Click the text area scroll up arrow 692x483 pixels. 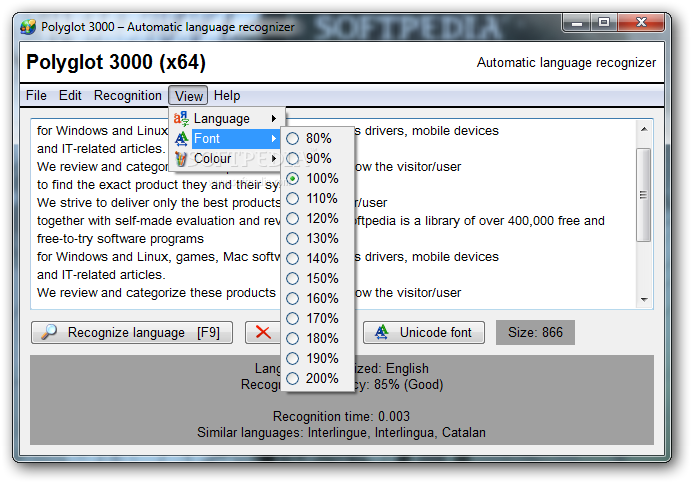[644, 129]
